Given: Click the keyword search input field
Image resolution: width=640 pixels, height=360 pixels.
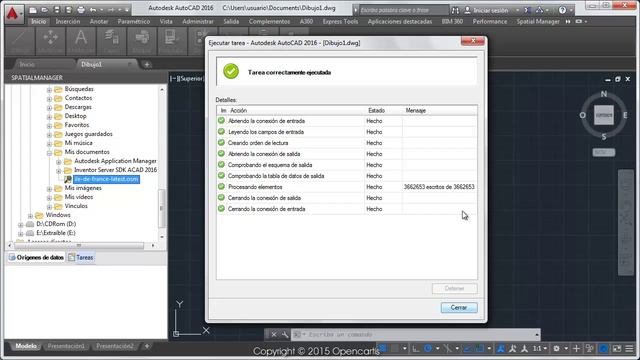Looking at the screenshot, I should pyautogui.click(x=404, y=10).
